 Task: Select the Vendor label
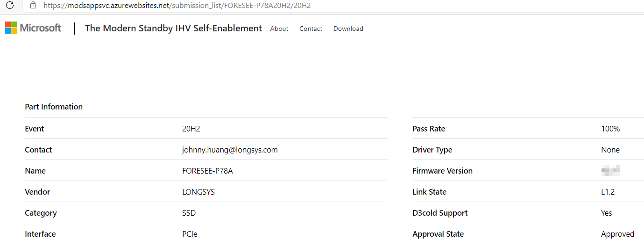37,192
